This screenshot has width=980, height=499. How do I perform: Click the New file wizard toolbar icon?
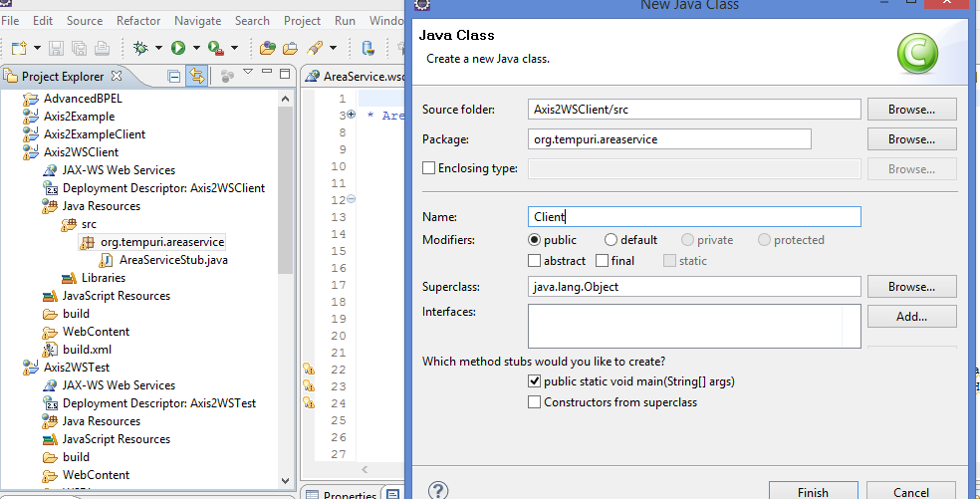click(19, 48)
